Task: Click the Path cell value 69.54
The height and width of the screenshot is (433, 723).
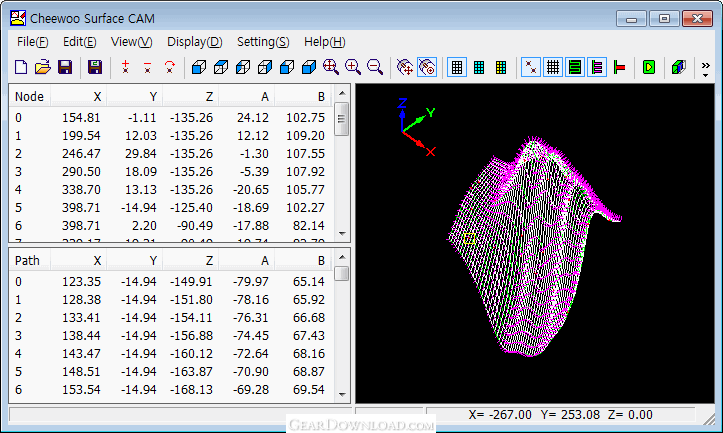Action: click(x=308, y=389)
